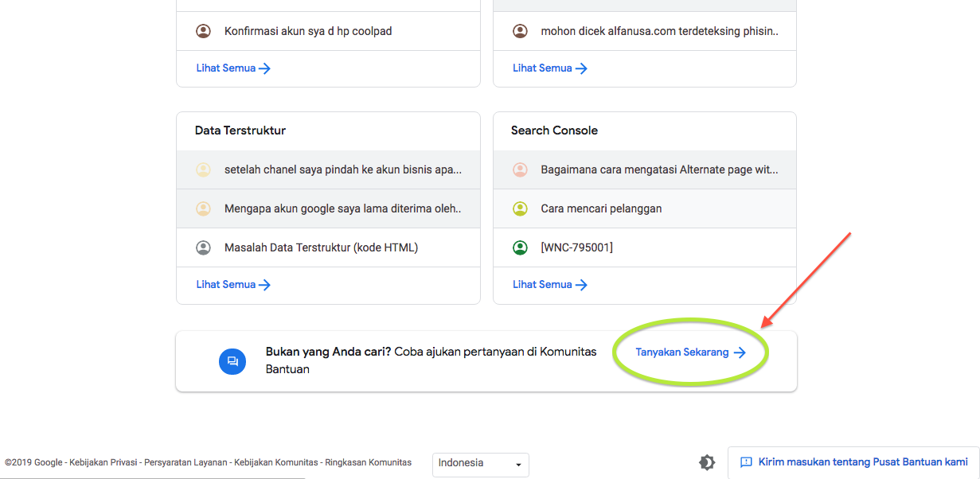This screenshot has height=479, width=980.
Task: Open the Kebijakan Komunitas footer link
Action: [x=274, y=462]
